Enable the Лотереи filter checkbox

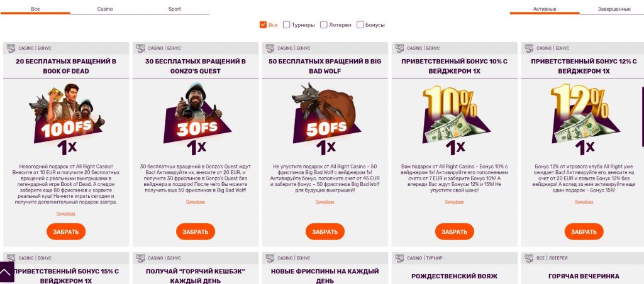[324, 25]
